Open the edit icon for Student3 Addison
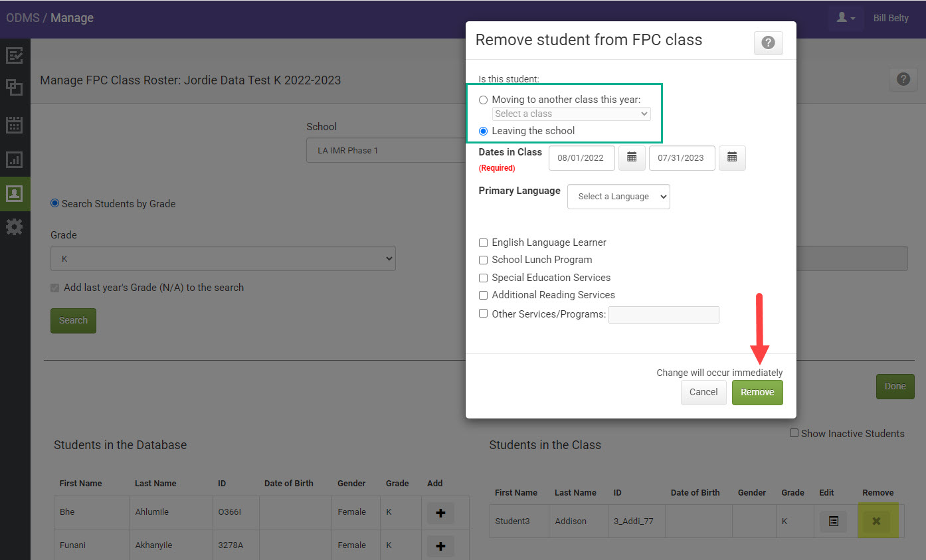 [833, 521]
